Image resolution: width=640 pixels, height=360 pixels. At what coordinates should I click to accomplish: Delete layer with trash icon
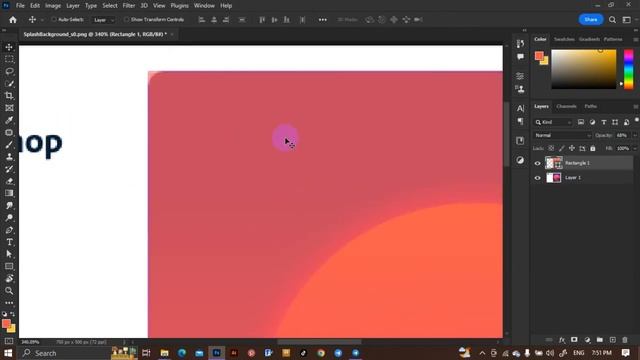pos(624,340)
